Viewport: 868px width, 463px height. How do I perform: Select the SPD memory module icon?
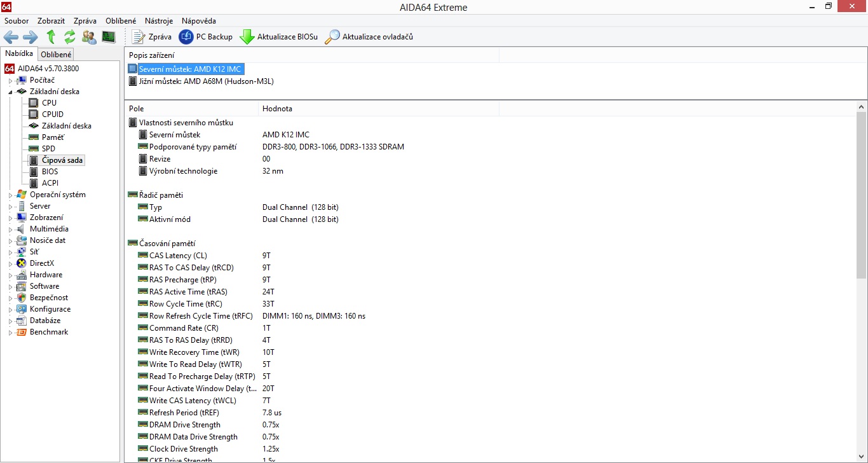pyautogui.click(x=34, y=149)
